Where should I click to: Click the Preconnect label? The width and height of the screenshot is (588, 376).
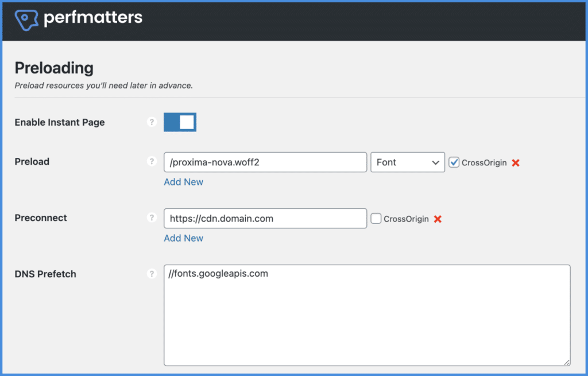(x=41, y=218)
